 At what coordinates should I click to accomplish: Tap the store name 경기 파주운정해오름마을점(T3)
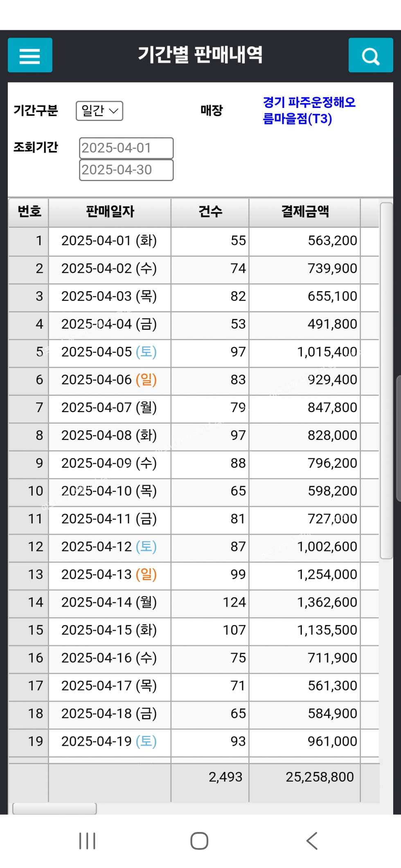pos(309,110)
